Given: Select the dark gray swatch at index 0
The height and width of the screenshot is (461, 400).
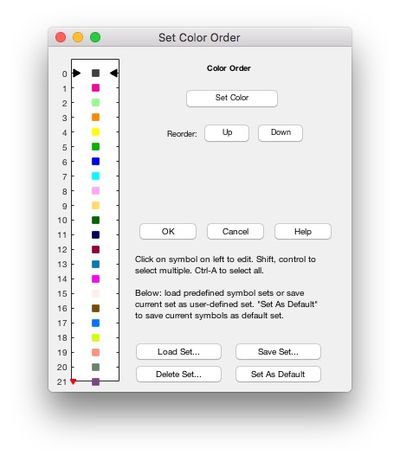Looking at the screenshot, I should (96, 73).
